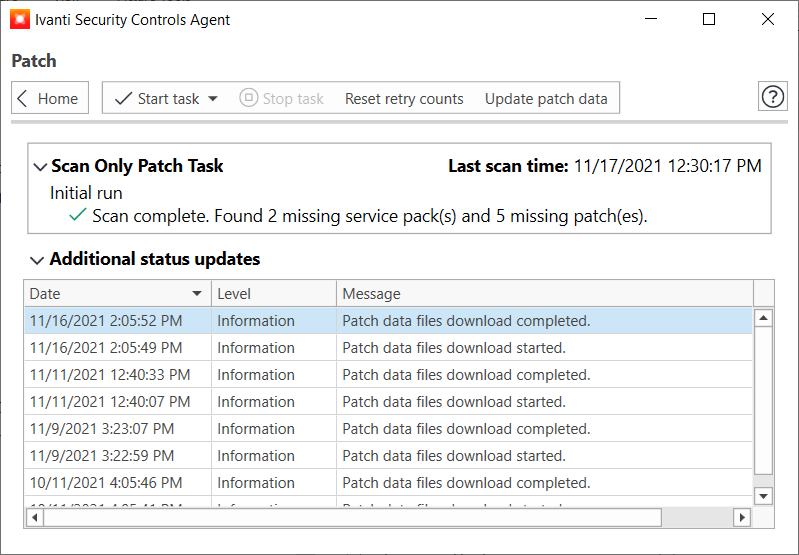This screenshot has height=555, width=799.
Task: Go back using the Home button
Action: (x=50, y=98)
